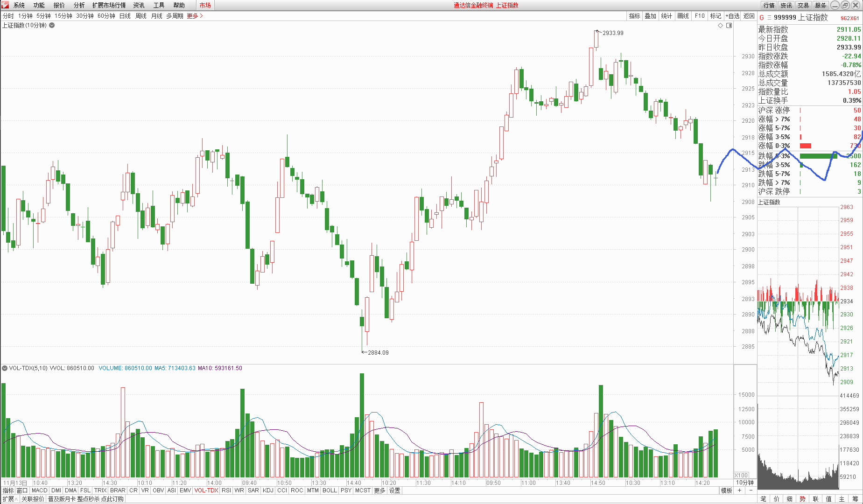The width and height of the screenshot is (863, 504).
Task: Click the 交易 button in title bar
Action: click(803, 5)
